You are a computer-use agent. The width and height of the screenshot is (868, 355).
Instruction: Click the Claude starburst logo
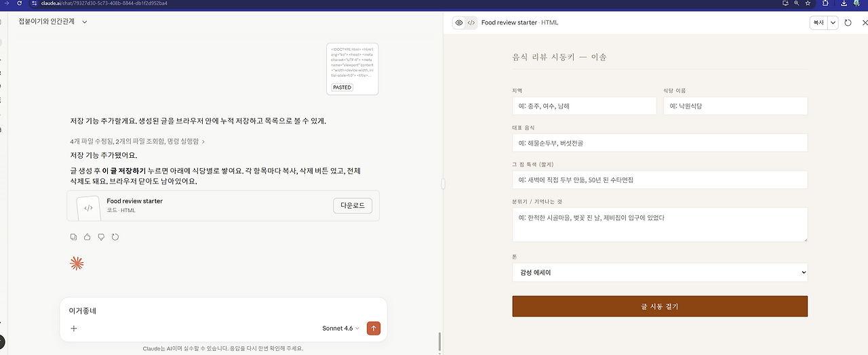pyautogui.click(x=77, y=264)
